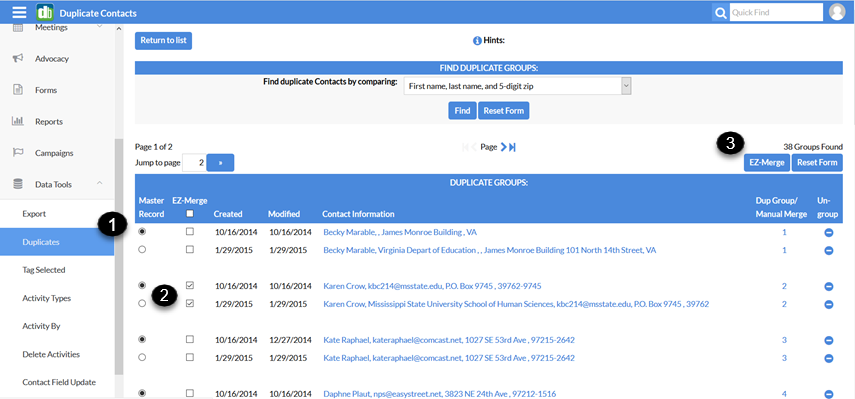Click the green db application logo
This screenshot has height=399, width=855.
[x=45, y=12]
